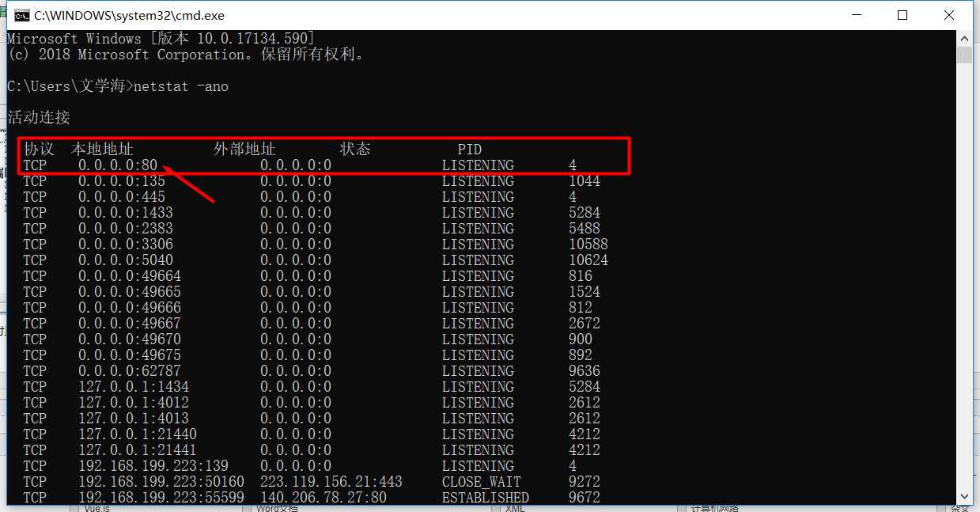Viewport: 980px width, 512px height.
Task: Click the ESTABLISHED state value
Action: click(486, 498)
